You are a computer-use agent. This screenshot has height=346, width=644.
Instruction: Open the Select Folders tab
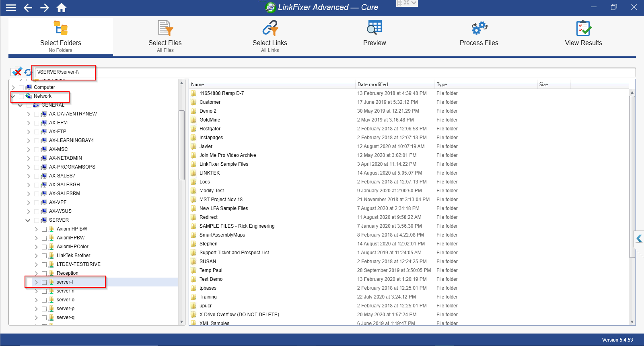point(61,36)
